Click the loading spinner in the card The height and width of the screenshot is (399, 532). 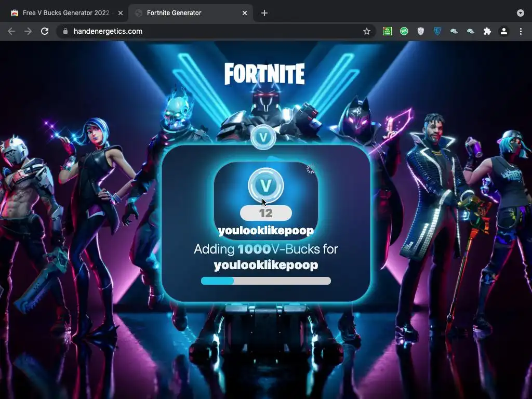click(x=310, y=169)
